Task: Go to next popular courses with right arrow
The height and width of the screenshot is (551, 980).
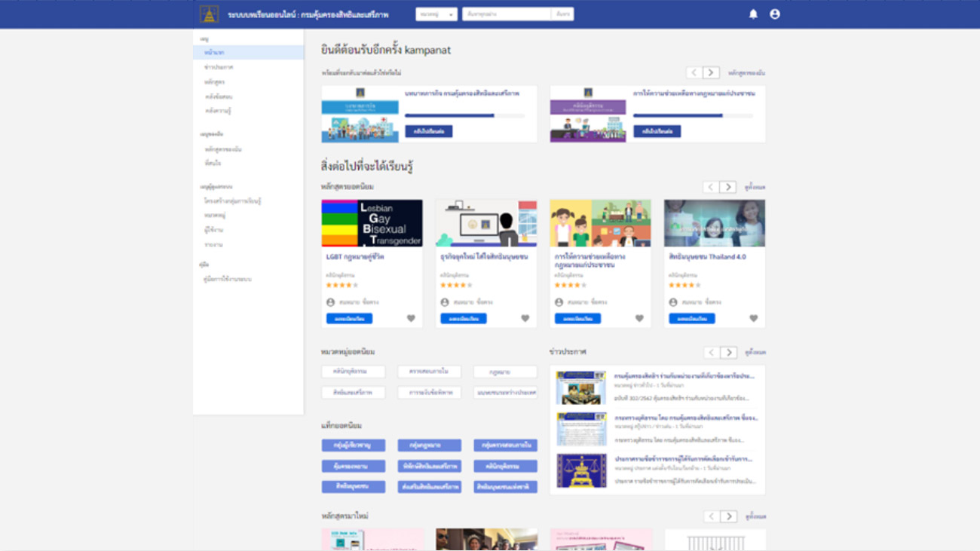Action: [x=727, y=187]
